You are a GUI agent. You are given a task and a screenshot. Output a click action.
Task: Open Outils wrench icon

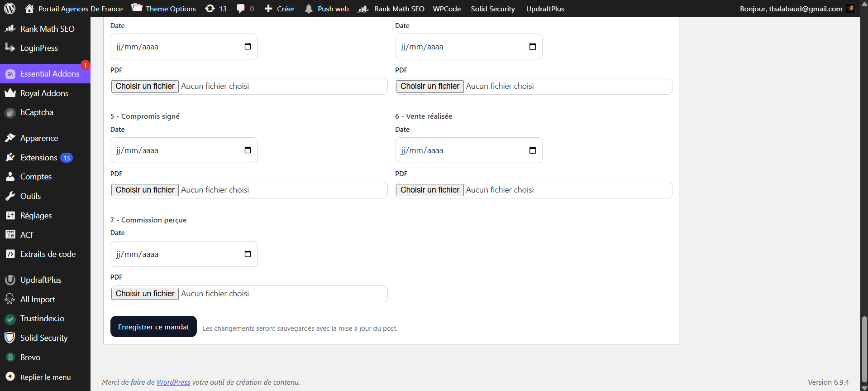pyautogui.click(x=10, y=196)
